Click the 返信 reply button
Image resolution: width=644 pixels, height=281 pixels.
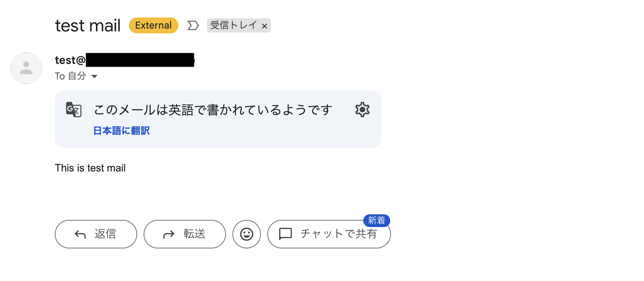pyautogui.click(x=96, y=234)
